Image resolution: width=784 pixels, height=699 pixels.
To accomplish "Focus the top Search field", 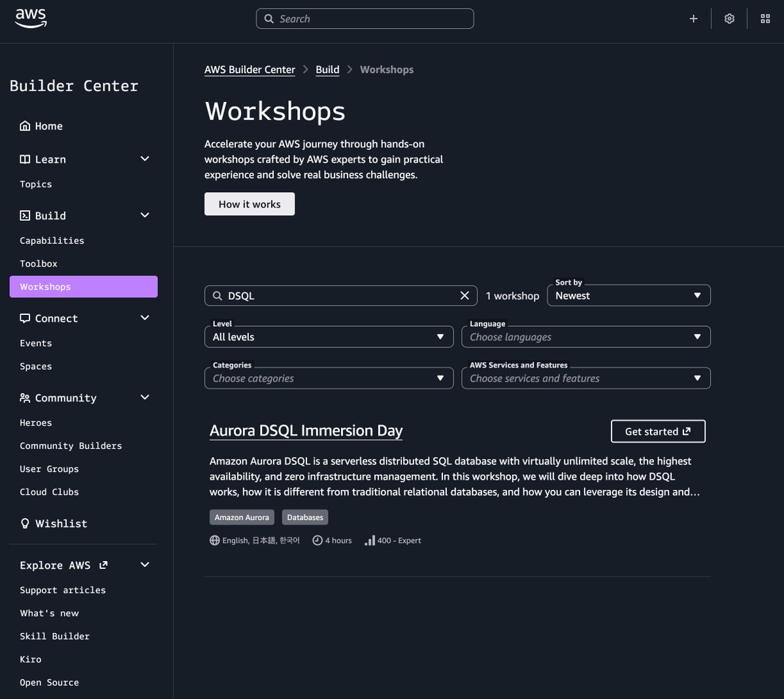I will click(365, 19).
